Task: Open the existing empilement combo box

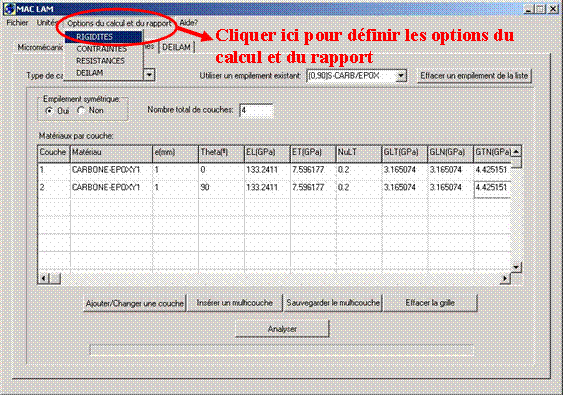Action: click(x=356, y=76)
